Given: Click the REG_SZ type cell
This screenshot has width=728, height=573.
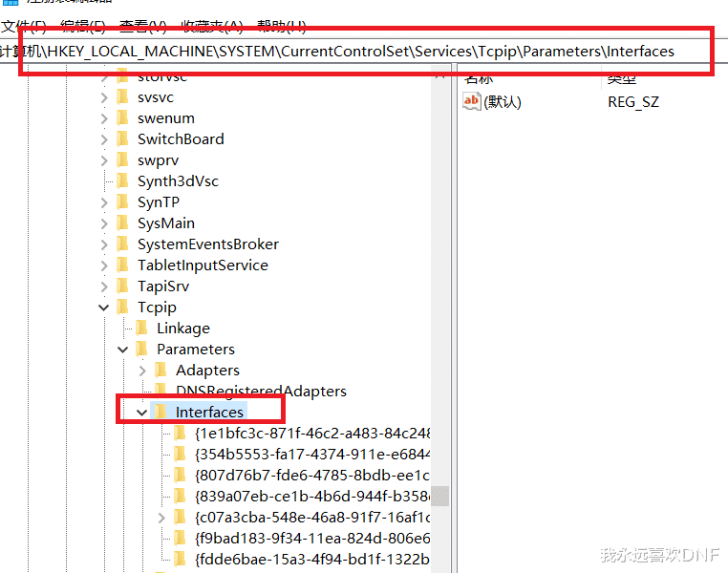Looking at the screenshot, I should [x=633, y=101].
